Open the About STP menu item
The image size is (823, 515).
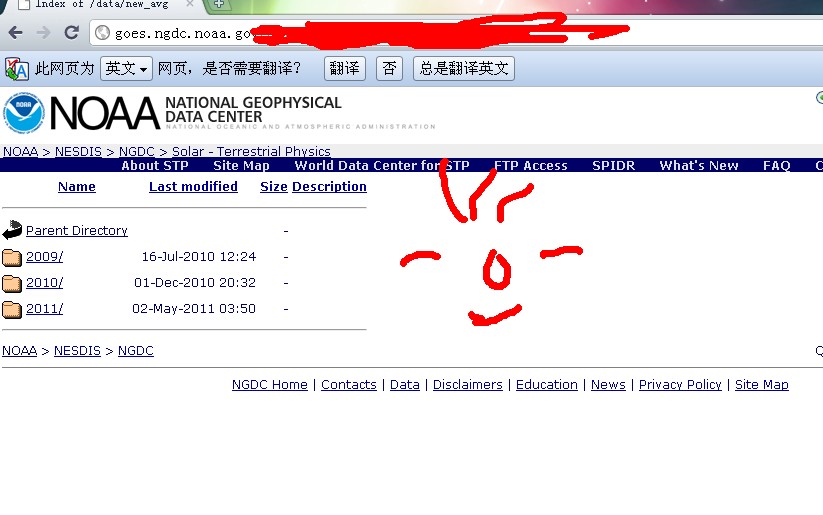click(155, 165)
